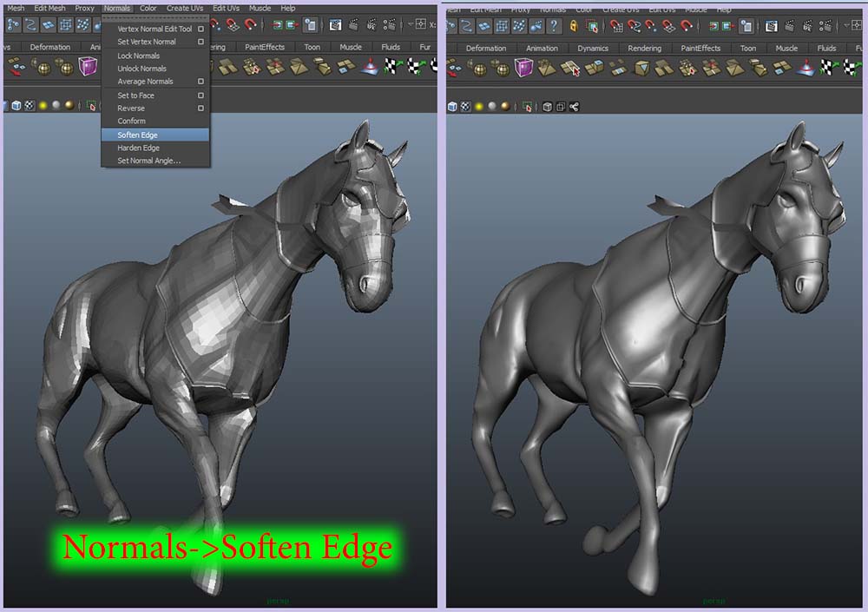Open Create UVs menu in left window
The height and width of the screenshot is (612, 868).
(185, 8)
